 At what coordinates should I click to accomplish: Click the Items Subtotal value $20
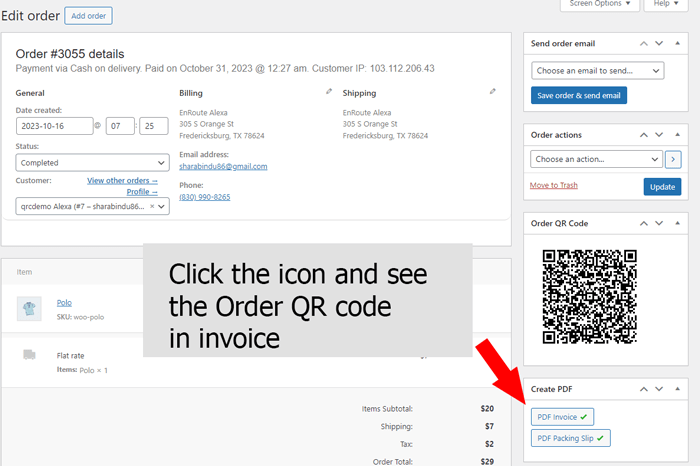click(487, 408)
